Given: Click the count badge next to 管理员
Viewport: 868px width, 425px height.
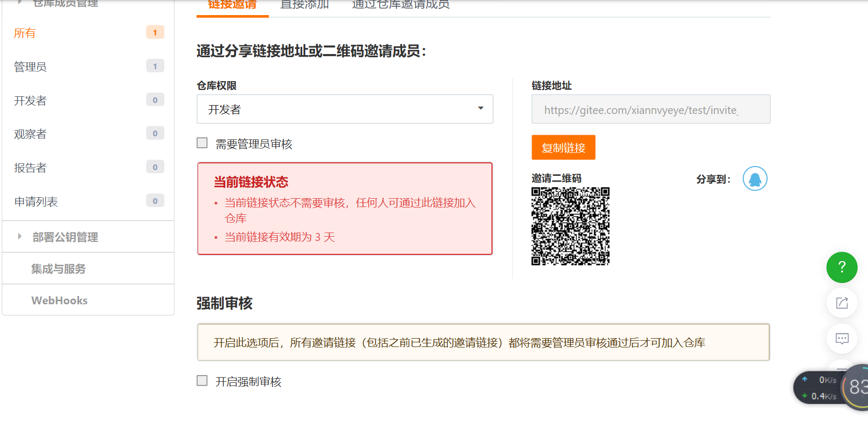Looking at the screenshot, I should click(155, 66).
